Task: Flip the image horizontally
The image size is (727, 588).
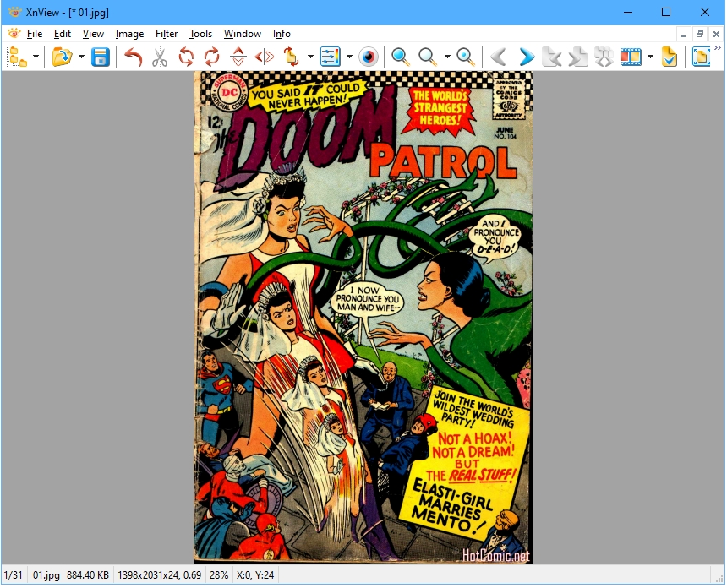Action: [x=265, y=57]
